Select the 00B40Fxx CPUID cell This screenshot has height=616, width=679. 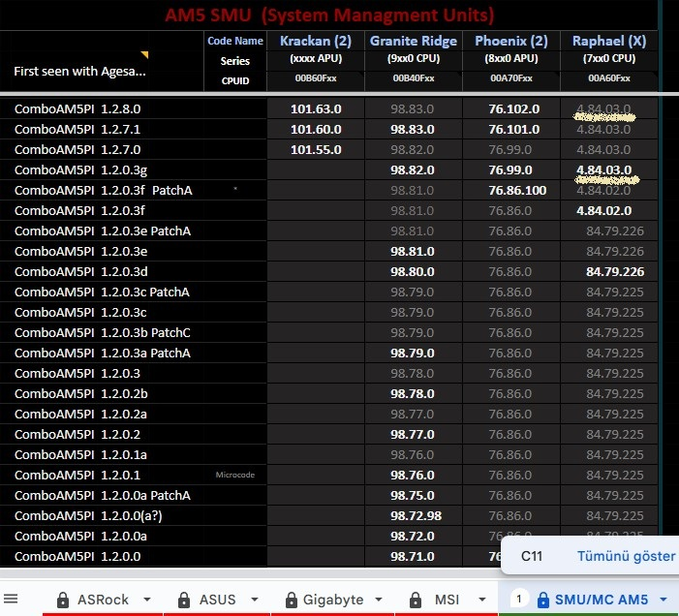coord(414,78)
